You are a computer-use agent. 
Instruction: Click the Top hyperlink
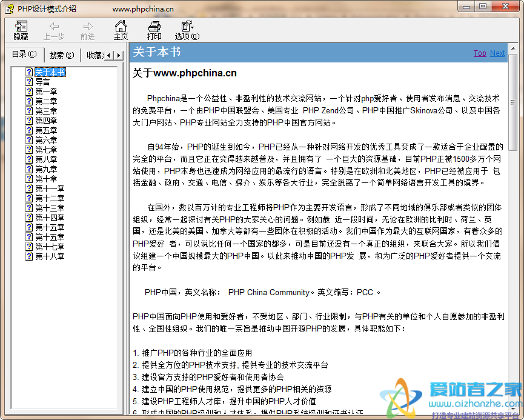click(x=479, y=53)
